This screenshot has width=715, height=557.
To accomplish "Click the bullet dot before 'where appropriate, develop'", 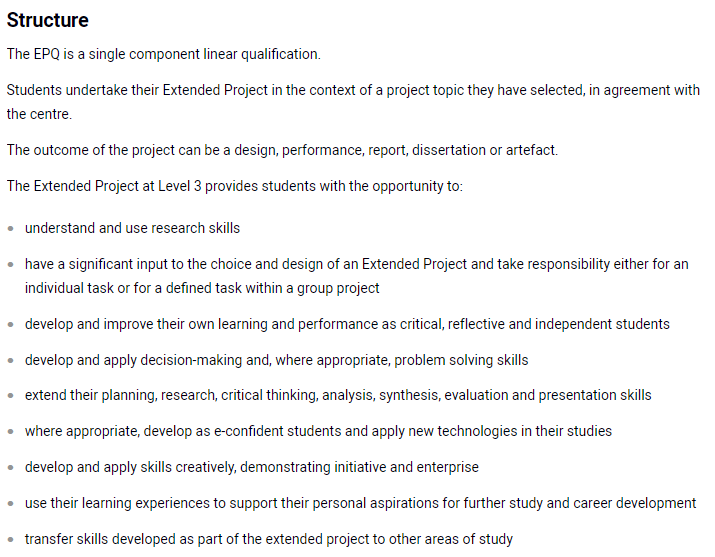I will tap(10, 432).
